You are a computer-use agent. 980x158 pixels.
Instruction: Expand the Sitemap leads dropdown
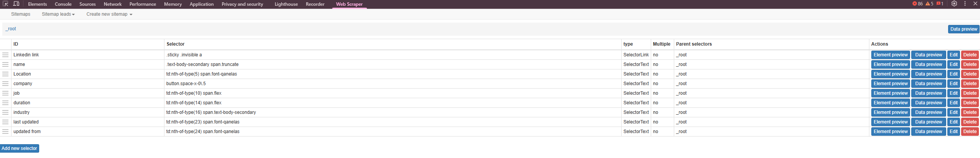coord(58,14)
